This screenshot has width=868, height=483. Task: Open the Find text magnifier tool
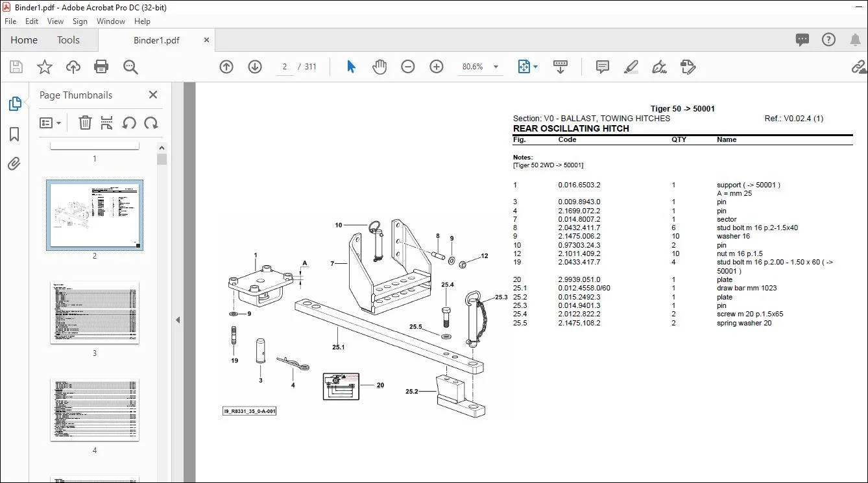coord(130,67)
